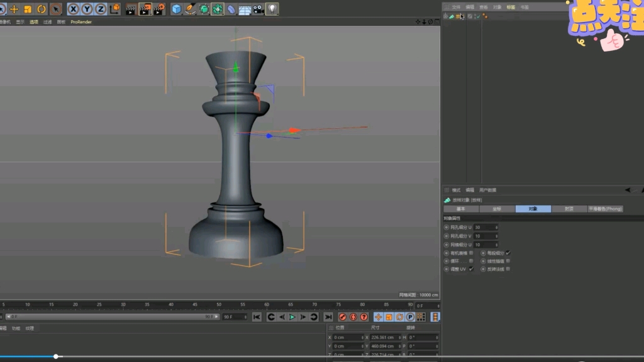Switch to the 平滑着色(Phong) tab
This screenshot has width=644, height=362.
coord(604,209)
